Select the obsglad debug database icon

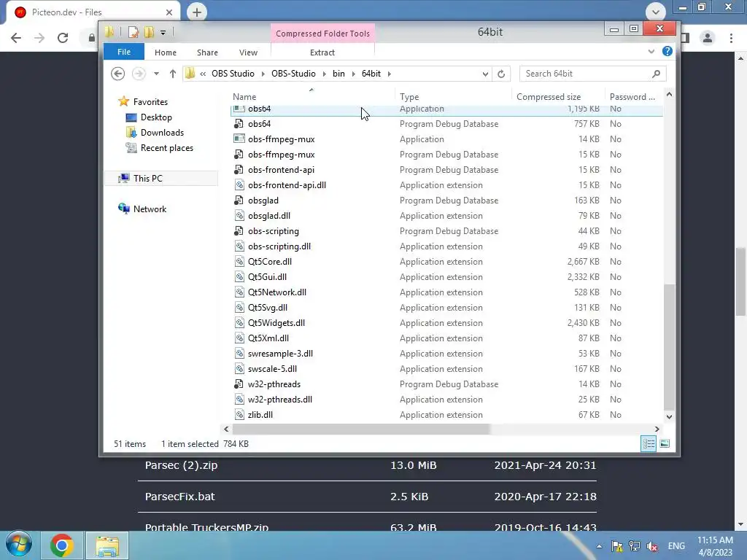[x=239, y=201]
